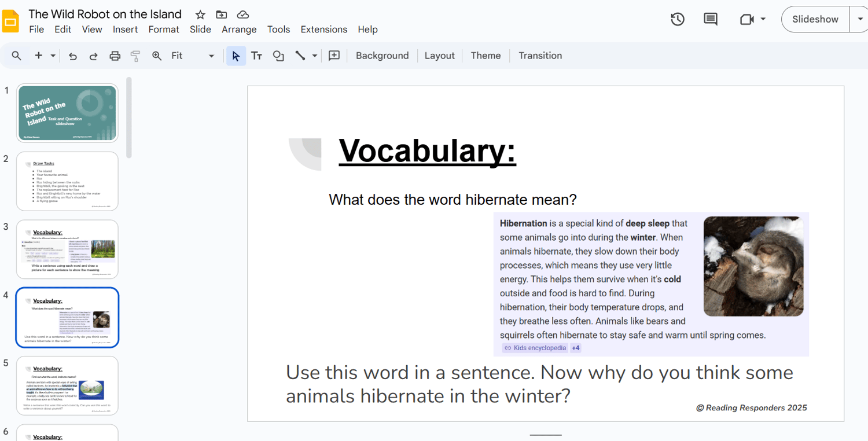868x441 pixels.
Task: Open the Tools menu
Action: coord(278,30)
